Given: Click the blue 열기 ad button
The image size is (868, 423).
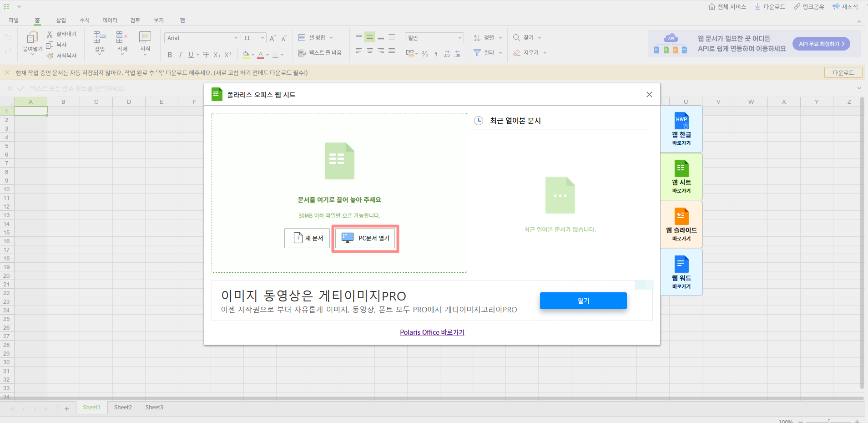Looking at the screenshot, I should click(x=583, y=301).
